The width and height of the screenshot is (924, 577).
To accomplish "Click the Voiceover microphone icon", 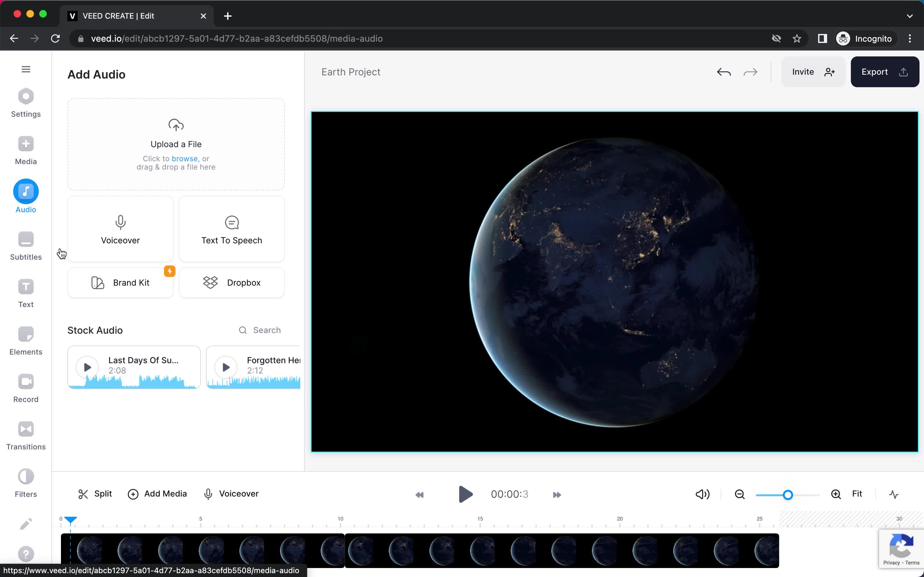I will [120, 222].
